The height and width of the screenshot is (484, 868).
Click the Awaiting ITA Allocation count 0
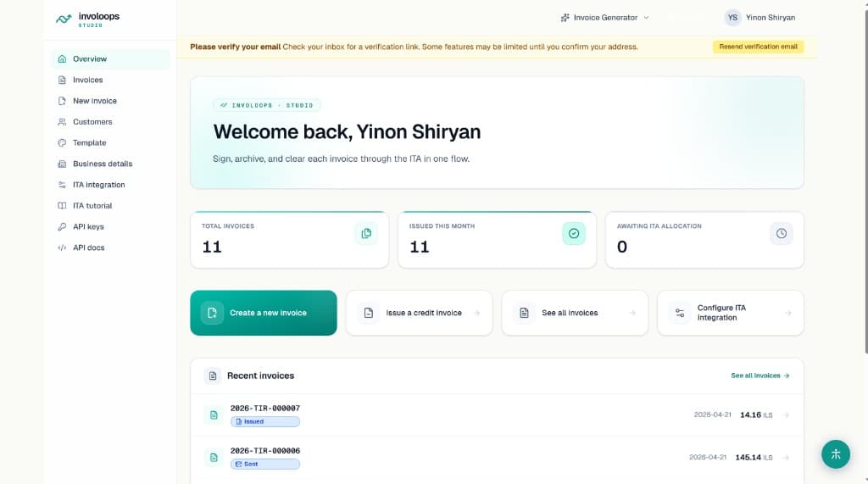click(622, 247)
